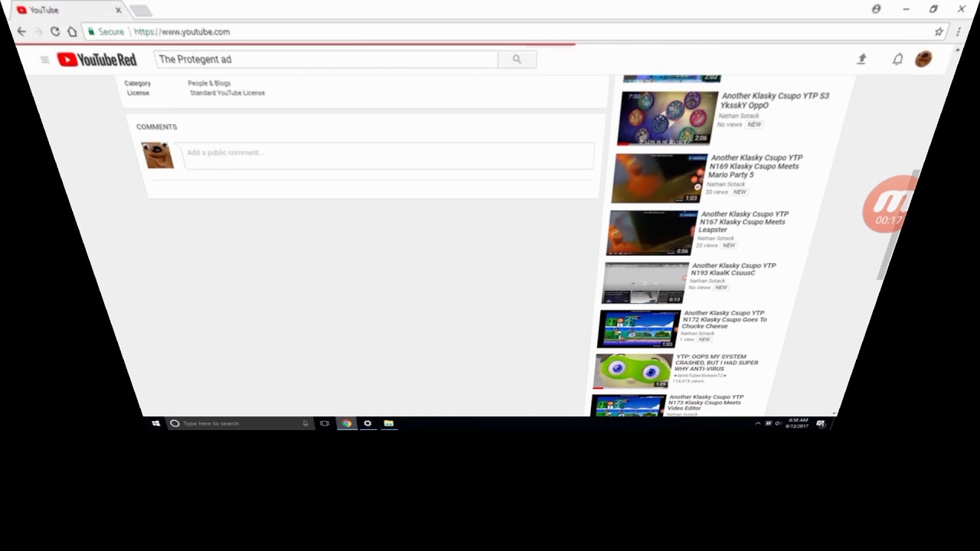Open the N169 Mario Party 5 thumbnail
This screenshot has height=551, width=980.
tap(658, 178)
